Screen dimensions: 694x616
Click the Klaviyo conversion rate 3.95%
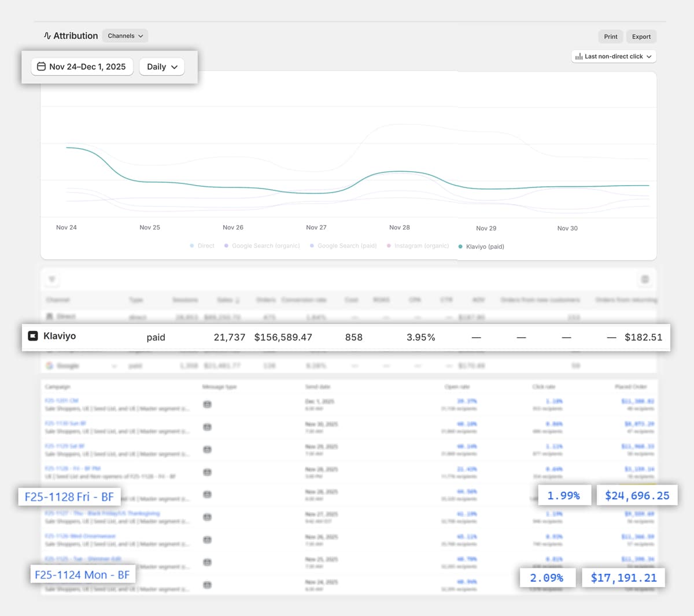click(x=421, y=337)
